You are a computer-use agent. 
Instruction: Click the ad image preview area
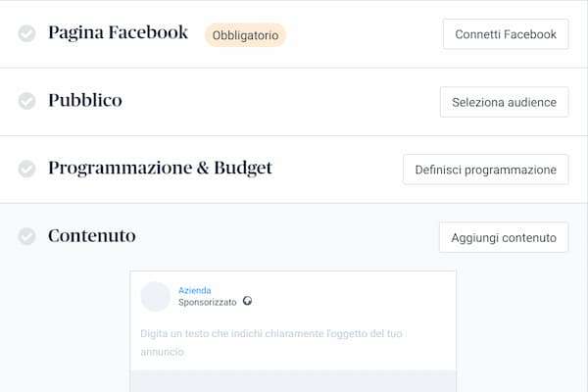click(x=293, y=380)
